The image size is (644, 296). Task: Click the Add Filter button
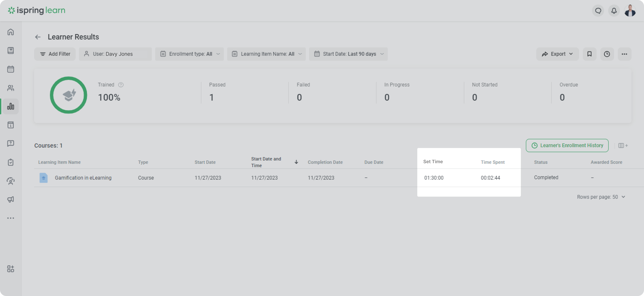[x=55, y=54]
